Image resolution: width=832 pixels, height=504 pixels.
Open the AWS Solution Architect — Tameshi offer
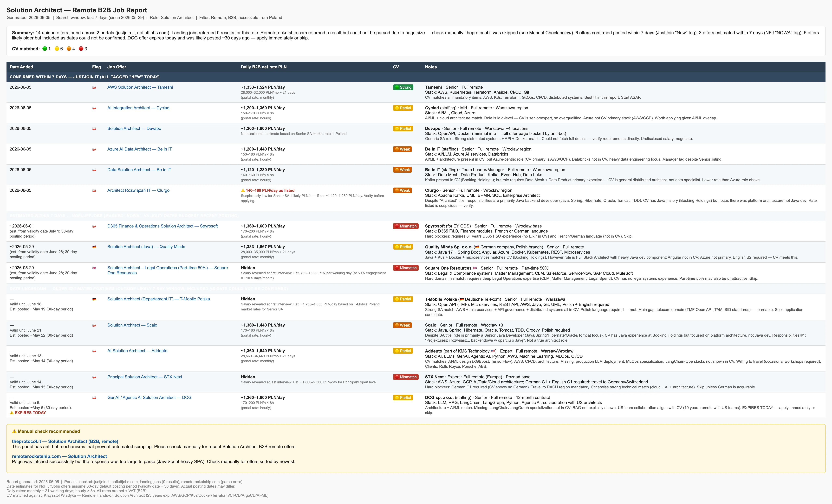click(140, 87)
